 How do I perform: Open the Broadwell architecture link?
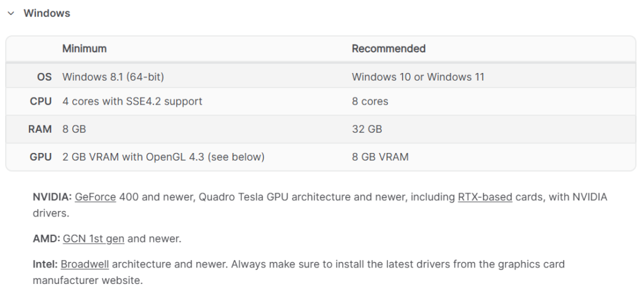pos(85,264)
